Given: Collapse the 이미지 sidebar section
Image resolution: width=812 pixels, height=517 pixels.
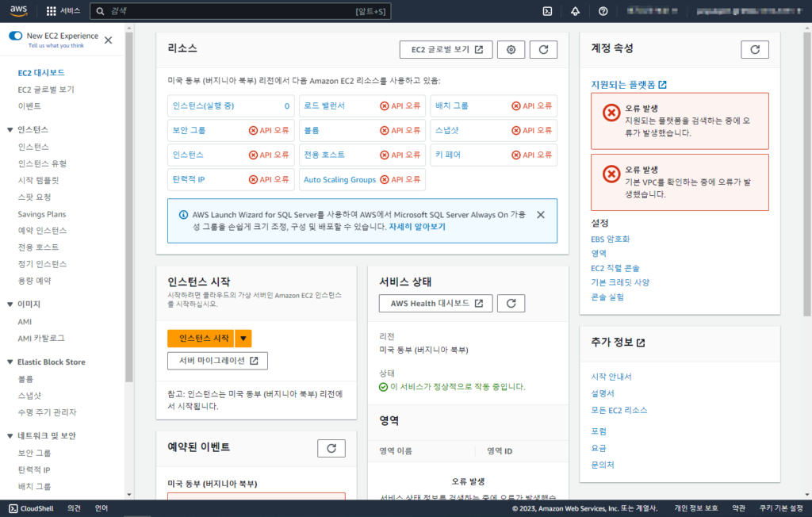Looking at the screenshot, I should 10,304.
